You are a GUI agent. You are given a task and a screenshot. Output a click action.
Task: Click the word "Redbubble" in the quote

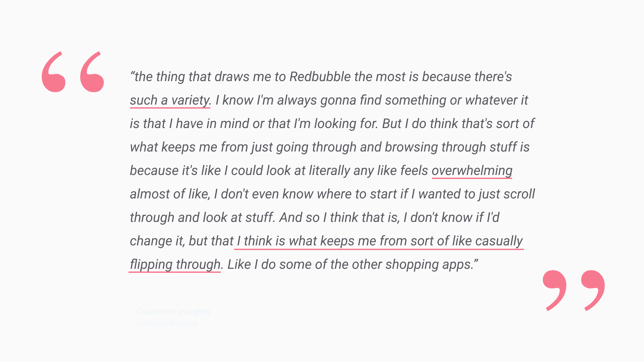[320, 77]
